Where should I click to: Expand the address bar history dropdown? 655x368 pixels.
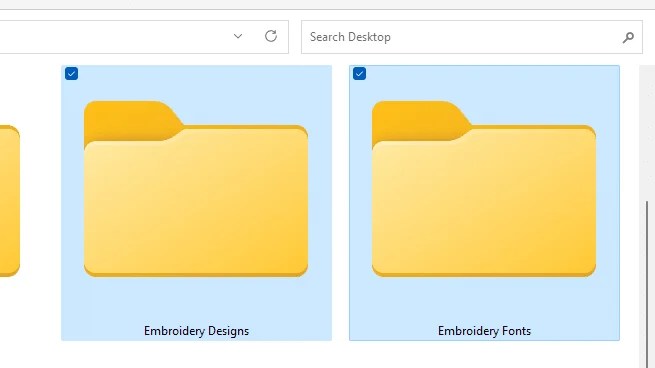point(238,36)
